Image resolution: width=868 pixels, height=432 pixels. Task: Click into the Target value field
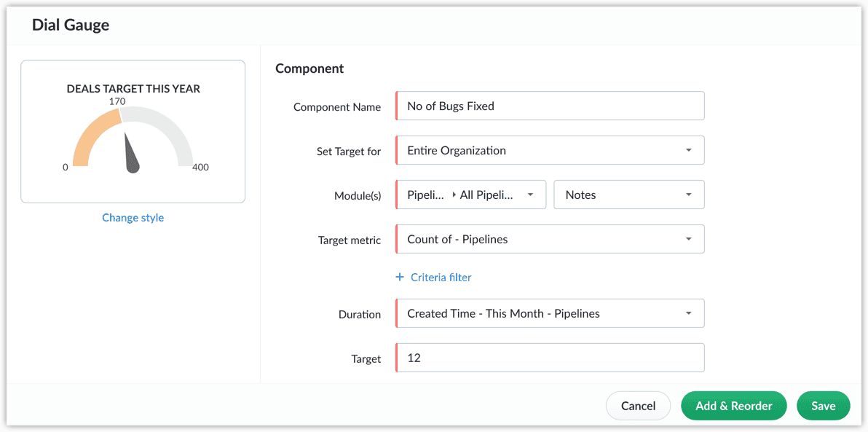coord(550,358)
